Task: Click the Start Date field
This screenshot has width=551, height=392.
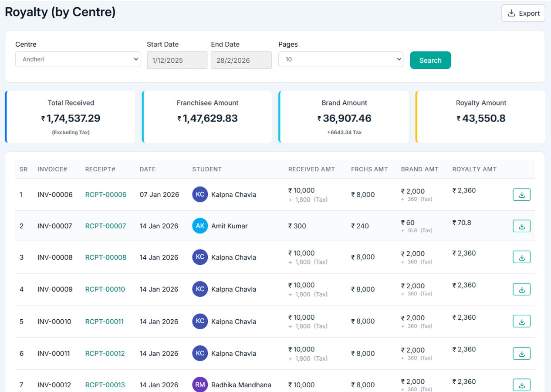Action: (177, 60)
